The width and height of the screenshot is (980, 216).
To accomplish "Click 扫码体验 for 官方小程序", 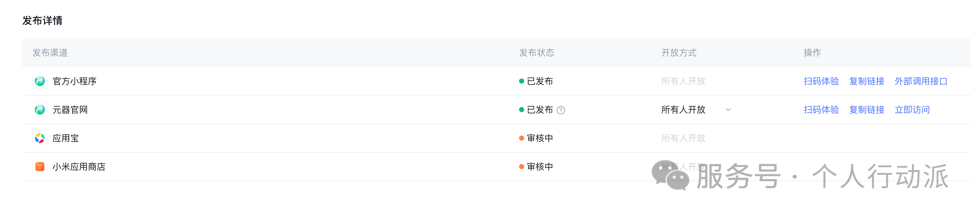I will 821,81.
